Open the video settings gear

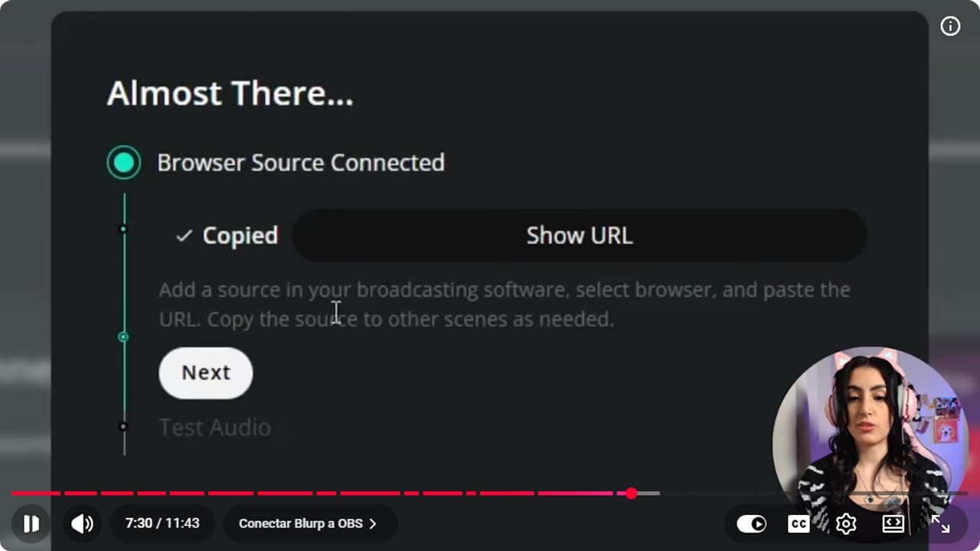(846, 523)
